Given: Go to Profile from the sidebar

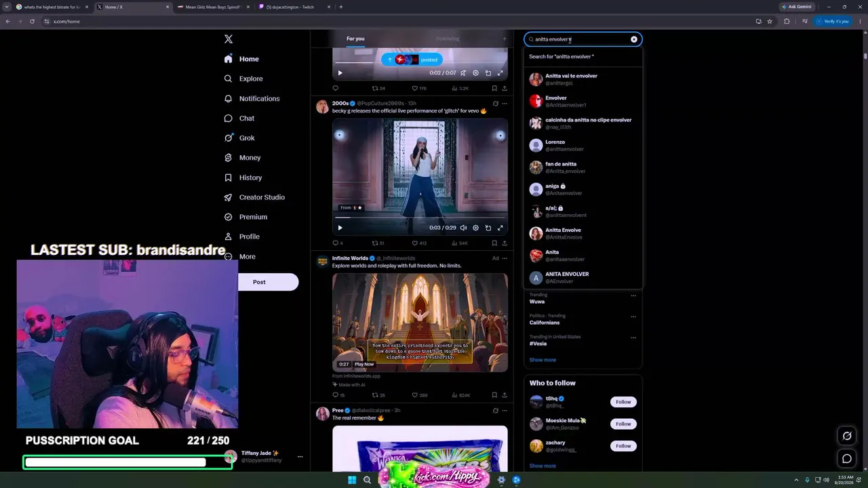Looking at the screenshot, I should pos(242,237).
